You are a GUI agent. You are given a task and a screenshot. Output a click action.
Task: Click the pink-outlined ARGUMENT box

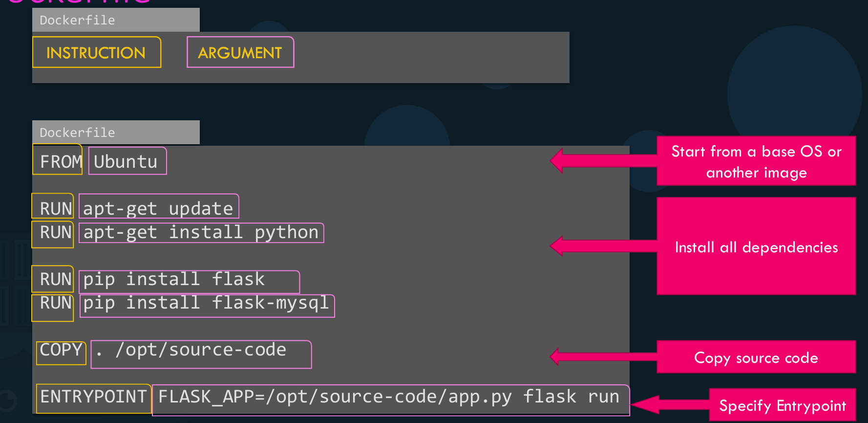[x=240, y=52]
